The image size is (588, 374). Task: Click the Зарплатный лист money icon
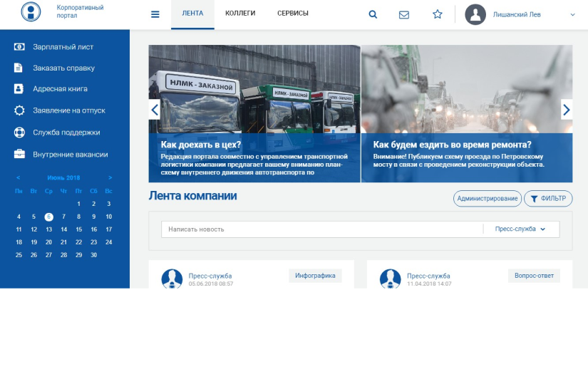(x=19, y=47)
